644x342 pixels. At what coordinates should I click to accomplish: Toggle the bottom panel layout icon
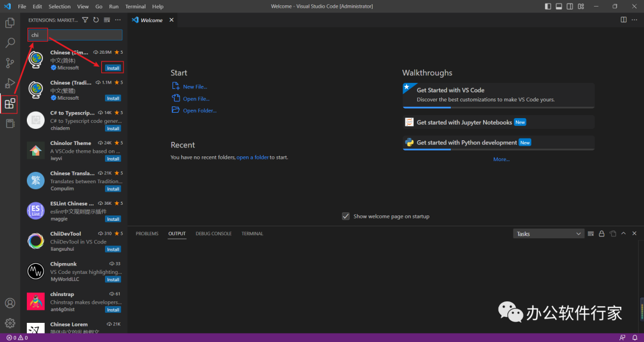coord(559,6)
